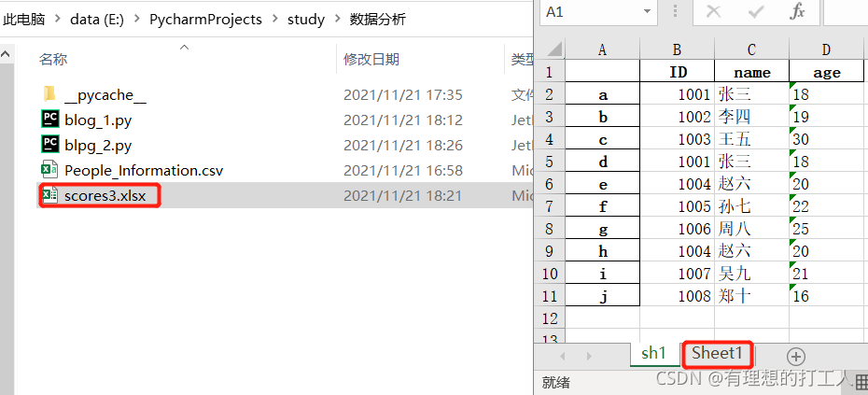Click the Excel confirm entry checkmark icon

click(756, 11)
